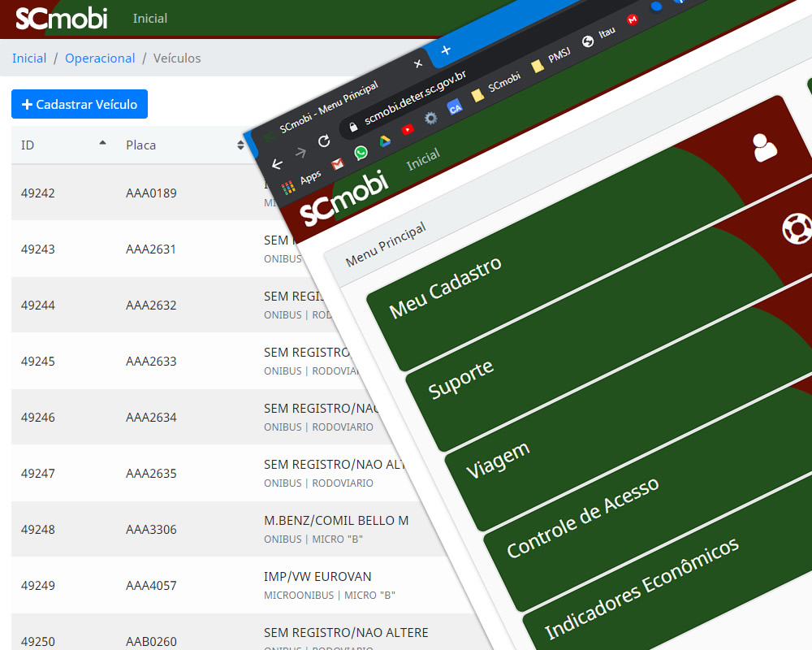Click the Cadastrar Veículo button
Image resolution: width=812 pixels, height=650 pixels.
80,104
